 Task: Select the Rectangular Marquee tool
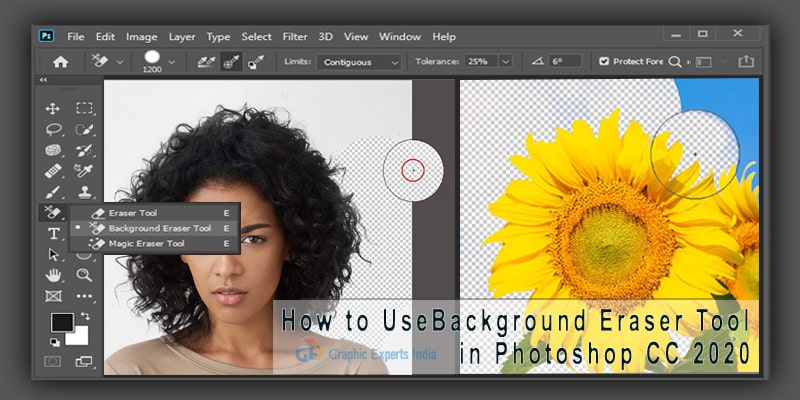tap(84, 108)
